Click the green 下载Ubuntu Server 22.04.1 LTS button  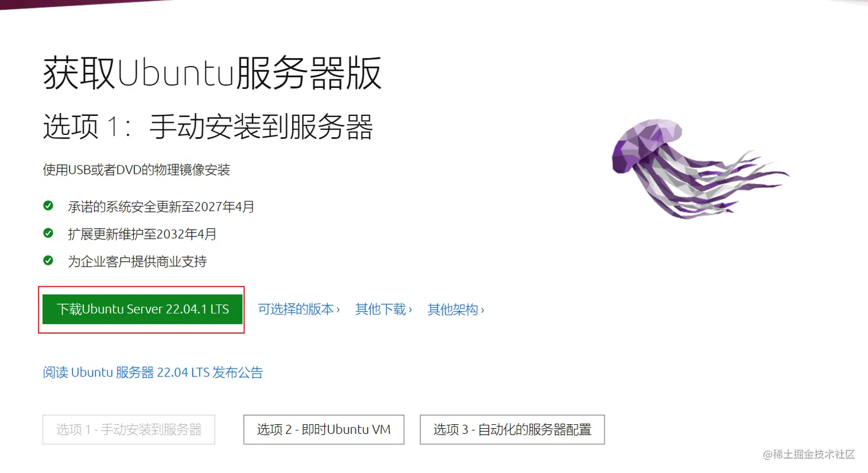click(142, 309)
